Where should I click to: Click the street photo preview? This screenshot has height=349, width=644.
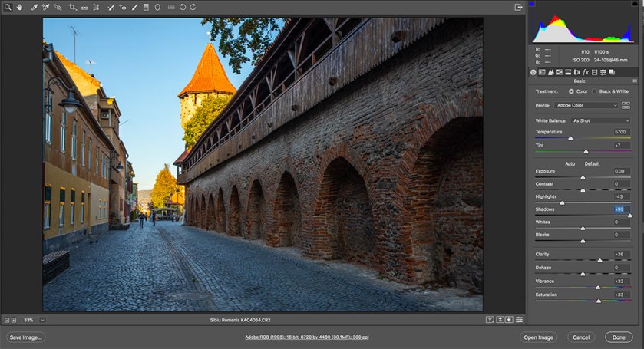point(263,164)
